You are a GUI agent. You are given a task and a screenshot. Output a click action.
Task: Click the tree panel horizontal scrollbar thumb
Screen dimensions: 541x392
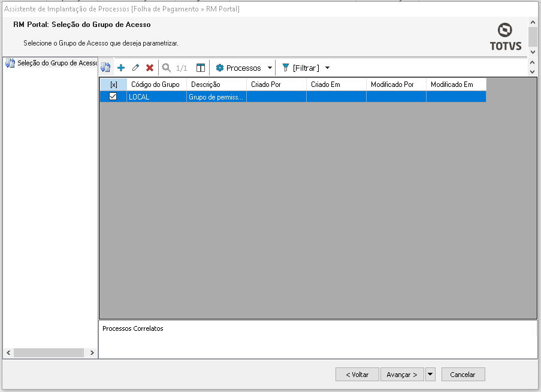click(x=49, y=352)
